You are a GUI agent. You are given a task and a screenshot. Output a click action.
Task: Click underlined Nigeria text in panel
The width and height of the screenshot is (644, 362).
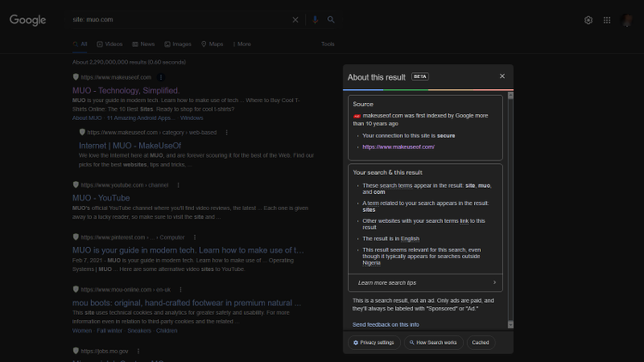pos(371,262)
